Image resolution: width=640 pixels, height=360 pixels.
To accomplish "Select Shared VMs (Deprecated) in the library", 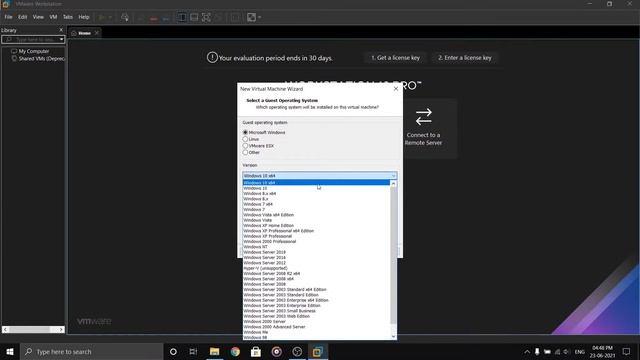I will click(x=39, y=59).
